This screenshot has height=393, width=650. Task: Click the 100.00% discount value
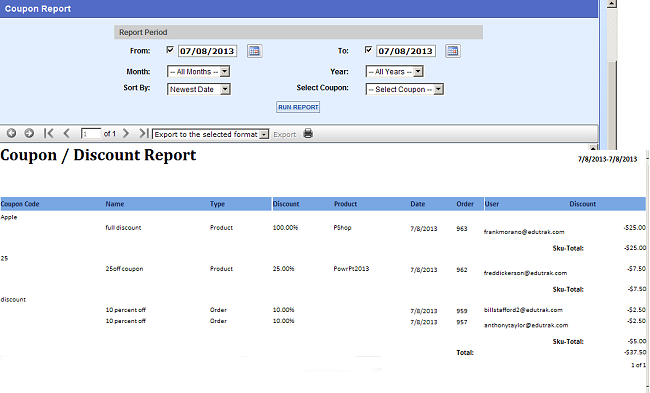coord(285,228)
